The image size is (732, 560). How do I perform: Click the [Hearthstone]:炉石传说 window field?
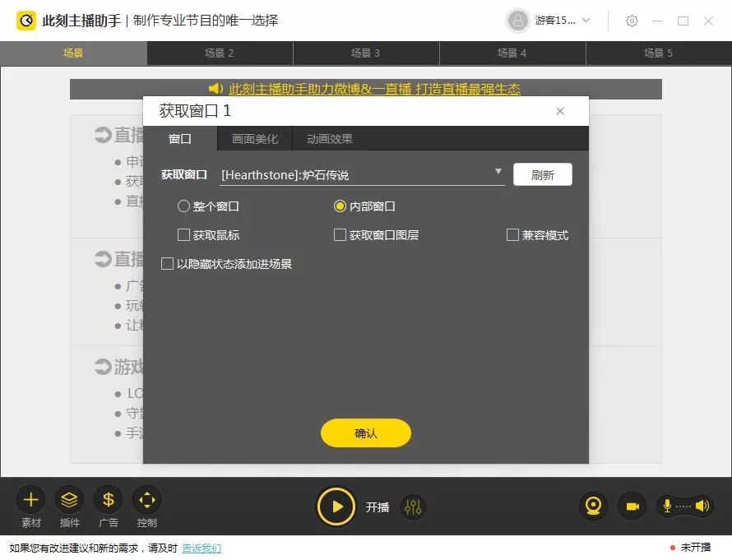pyautogui.click(x=362, y=174)
